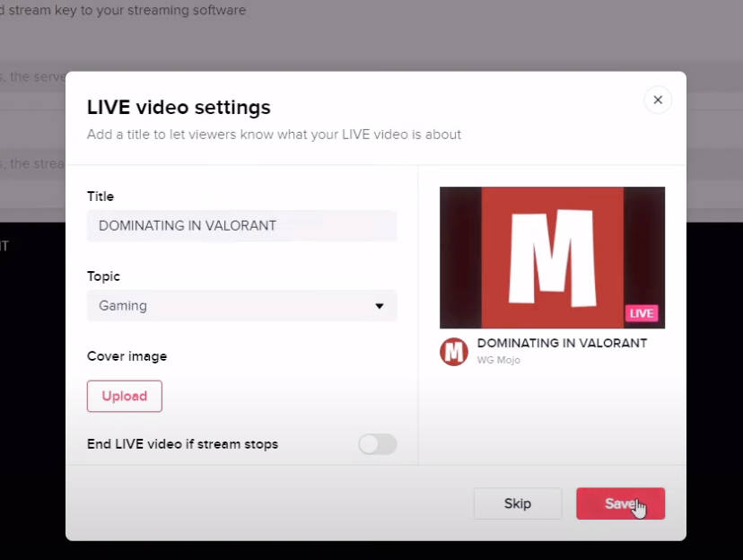Close the LIVE video settings dialog
The image size is (743, 560).
(658, 100)
